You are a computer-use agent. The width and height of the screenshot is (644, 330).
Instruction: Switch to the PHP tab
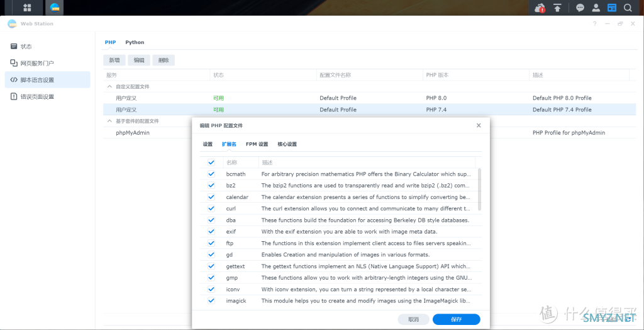[110, 42]
